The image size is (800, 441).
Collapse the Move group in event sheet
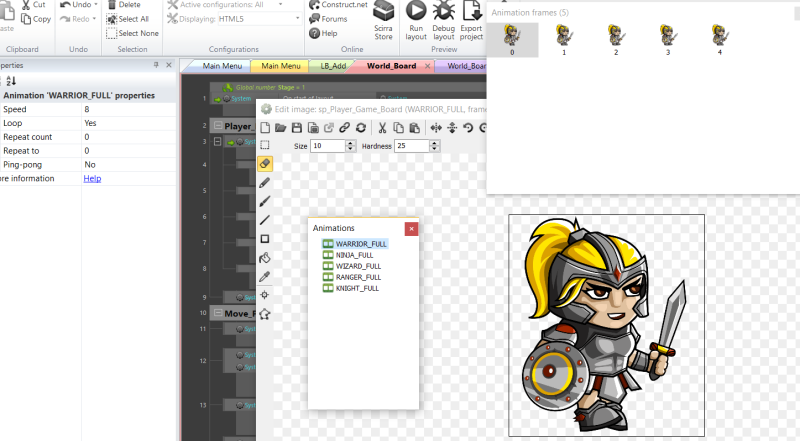click(218, 313)
